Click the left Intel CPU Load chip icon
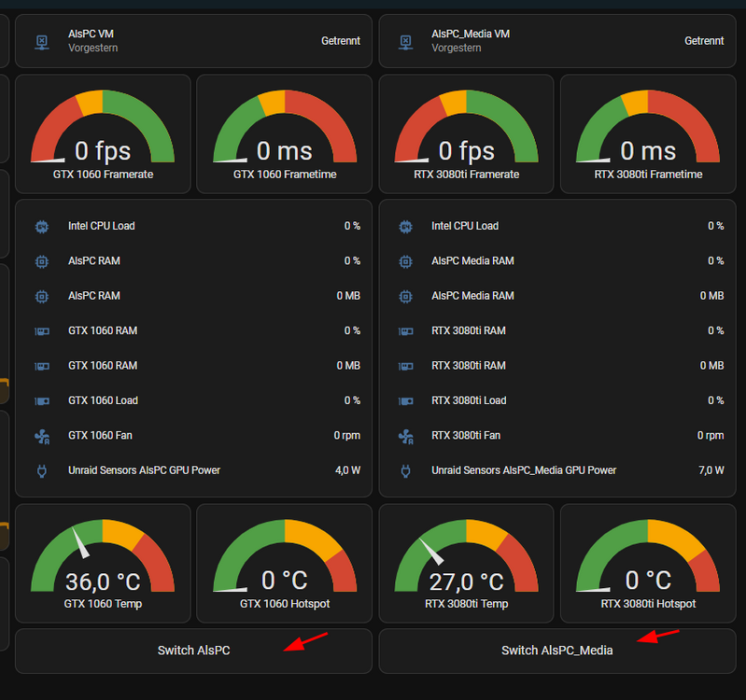 42,227
